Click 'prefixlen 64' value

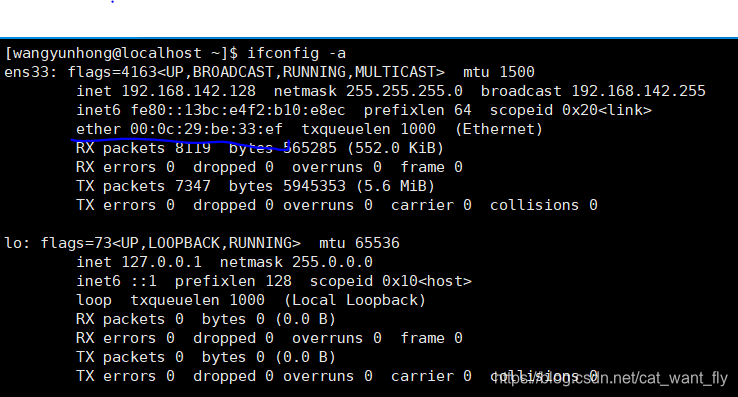417,110
